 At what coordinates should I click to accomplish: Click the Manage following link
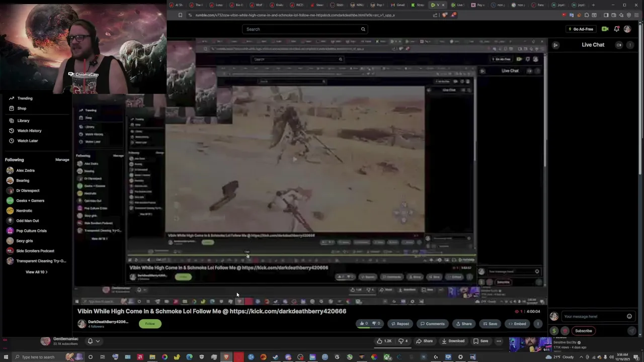pos(62,160)
